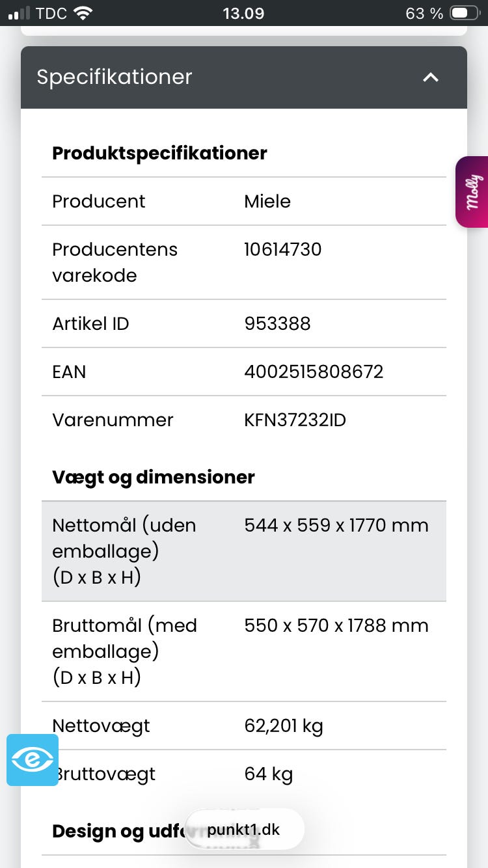The image size is (488, 868).
Task: Open the blue eye accessibility widget
Action: click(x=33, y=760)
